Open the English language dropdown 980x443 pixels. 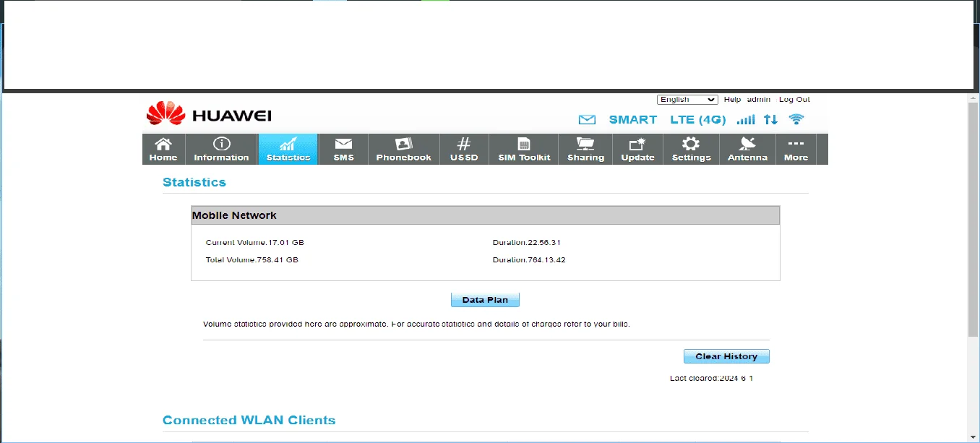coord(687,100)
